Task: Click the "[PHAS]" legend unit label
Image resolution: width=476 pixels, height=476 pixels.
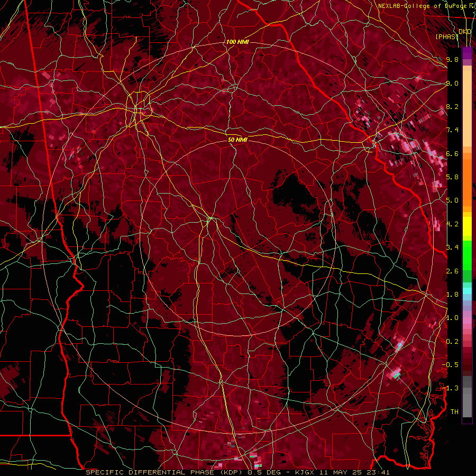Action: pos(447,37)
